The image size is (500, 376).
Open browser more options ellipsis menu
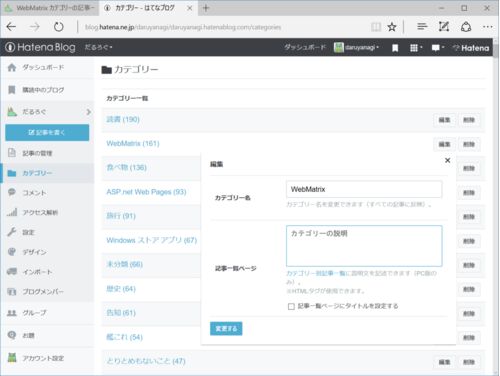coord(487,27)
